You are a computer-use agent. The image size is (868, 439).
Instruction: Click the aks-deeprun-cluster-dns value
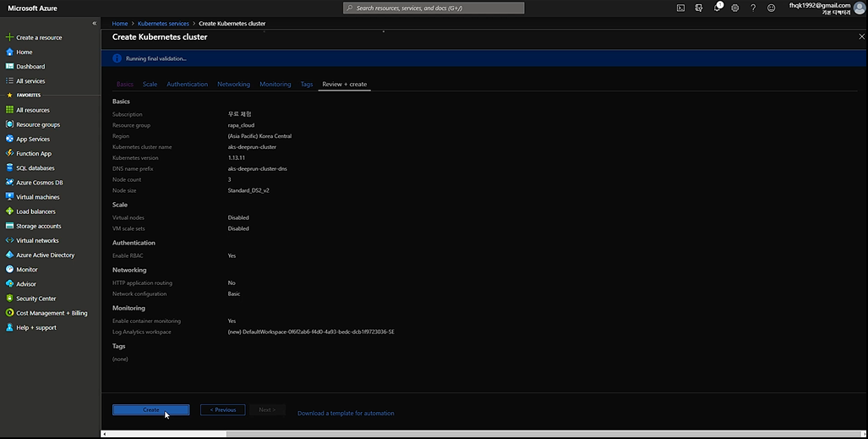pyautogui.click(x=258, y=168)
